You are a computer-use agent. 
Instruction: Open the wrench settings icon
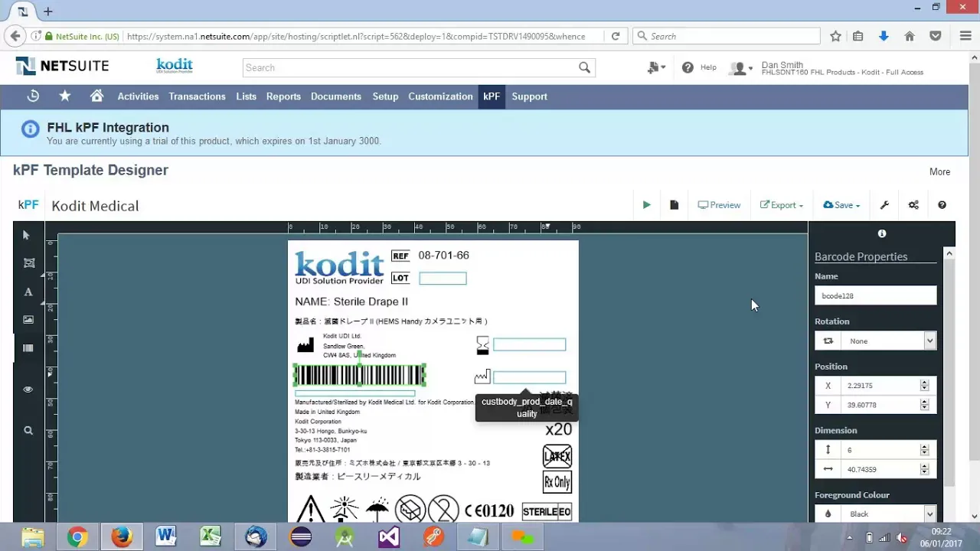884,205
